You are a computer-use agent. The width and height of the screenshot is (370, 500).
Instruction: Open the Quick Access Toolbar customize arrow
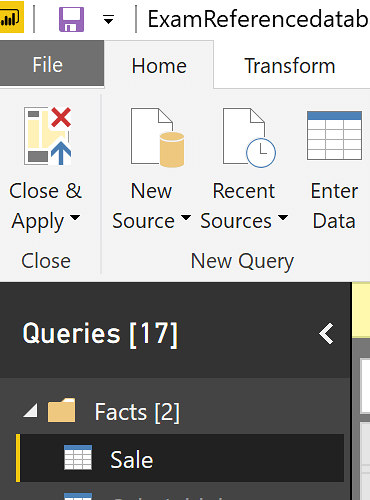point(108,20)
